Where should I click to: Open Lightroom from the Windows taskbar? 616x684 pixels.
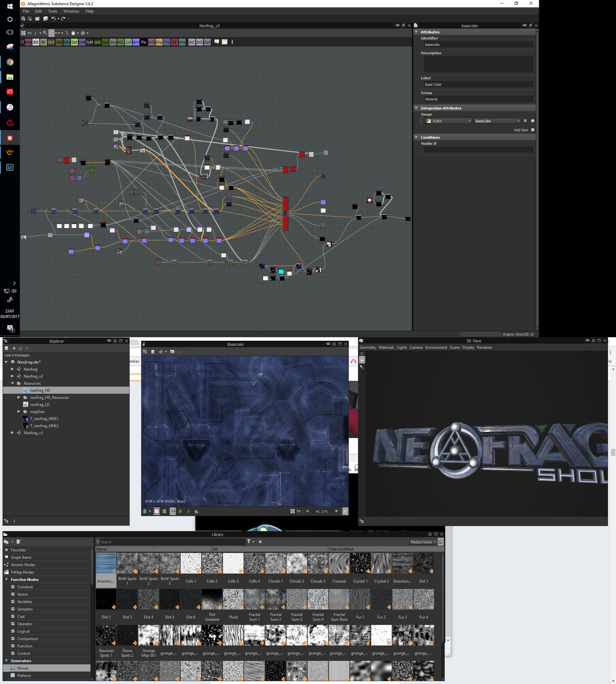(x=10, y=167)
